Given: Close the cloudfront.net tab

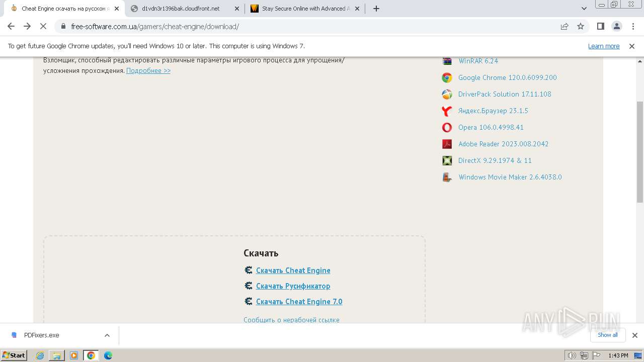Looking at the screenshot, I should click(x=236, y=9).
